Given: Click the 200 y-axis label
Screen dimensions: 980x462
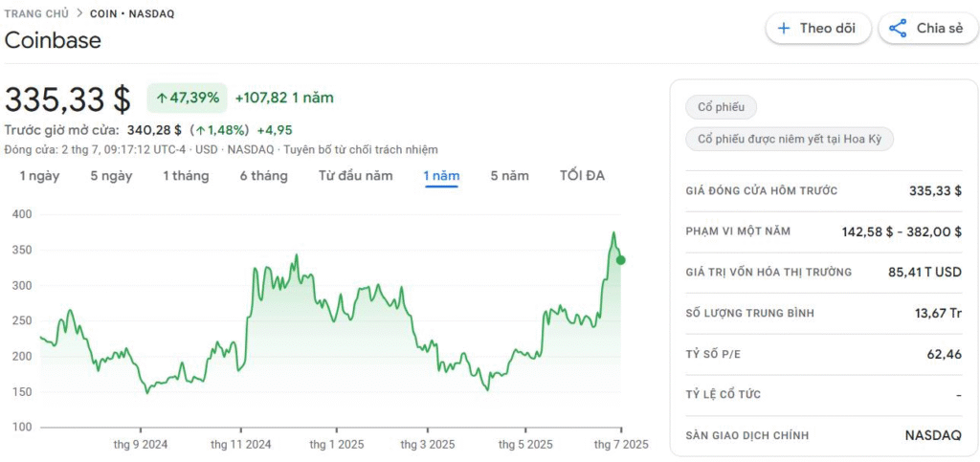Looking at the screenshot, I should 22,357.
